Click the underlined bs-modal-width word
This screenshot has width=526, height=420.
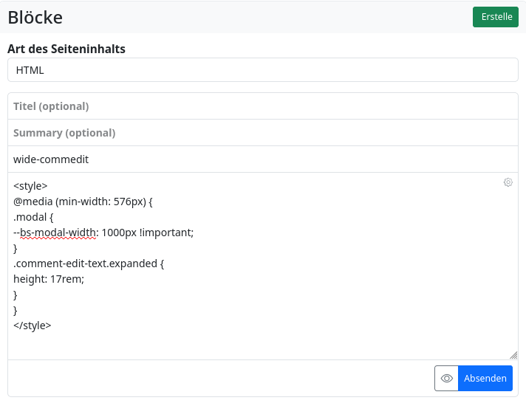coord(58,233)
